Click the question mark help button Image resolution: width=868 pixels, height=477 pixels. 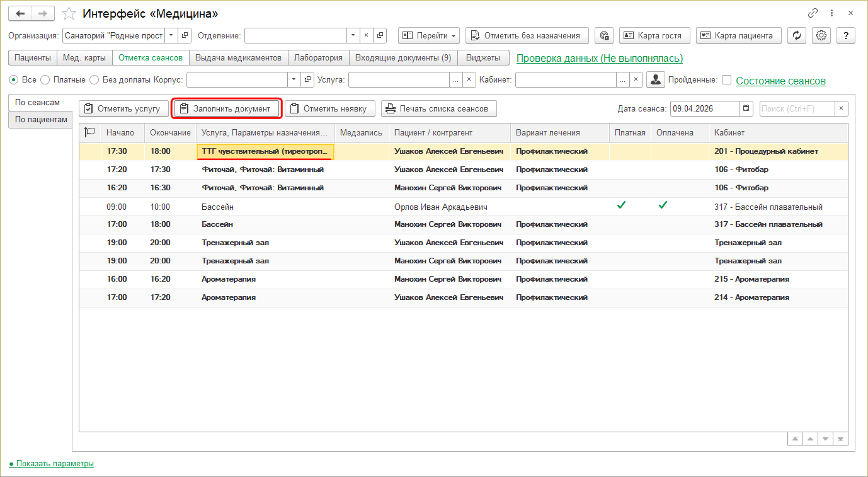click(x=845, y=35)
